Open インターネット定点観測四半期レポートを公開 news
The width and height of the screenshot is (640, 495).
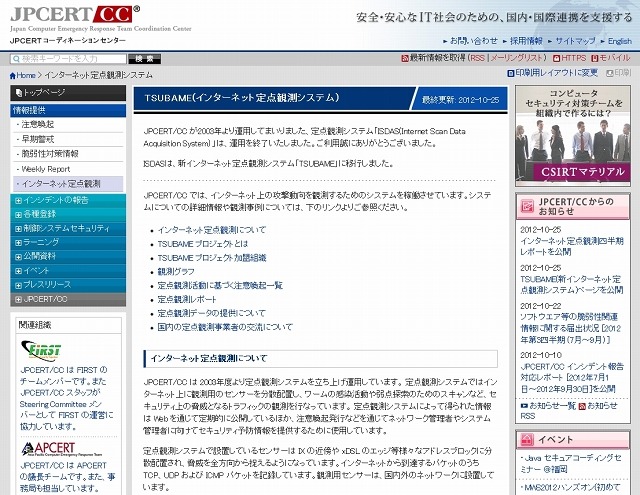(x=572, y=246)
